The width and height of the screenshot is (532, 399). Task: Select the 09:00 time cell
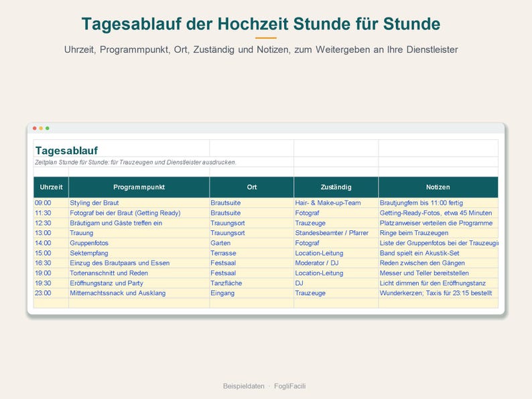(51, 203)
